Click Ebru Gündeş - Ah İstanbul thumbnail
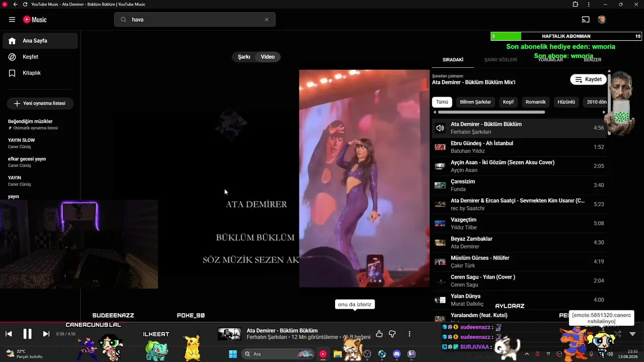Image resolution: width=644 pixels, height=362 pixels. (x=440, y=147)
